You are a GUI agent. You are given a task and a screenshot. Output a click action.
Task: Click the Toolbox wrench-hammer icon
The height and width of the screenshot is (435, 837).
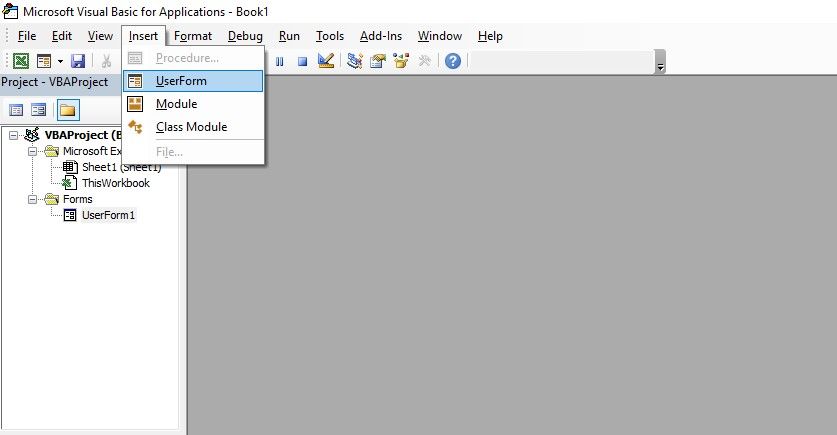[425, 61]
